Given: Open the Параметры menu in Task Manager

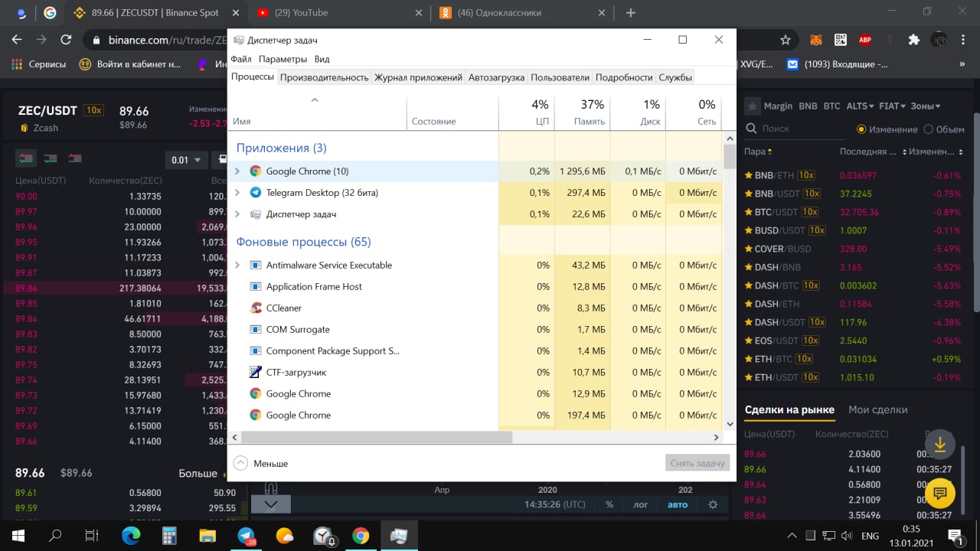Looking at the screenshot, I should point(283,59).
